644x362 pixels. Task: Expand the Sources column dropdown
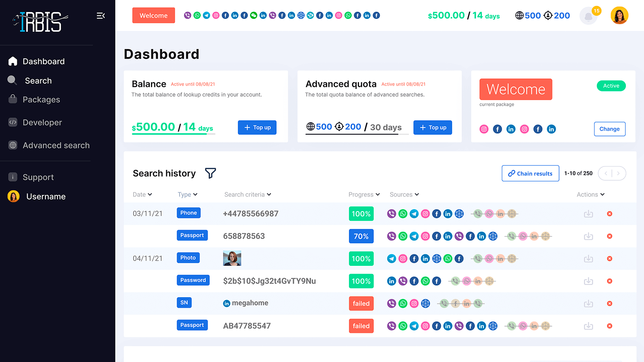pos(404,194)
